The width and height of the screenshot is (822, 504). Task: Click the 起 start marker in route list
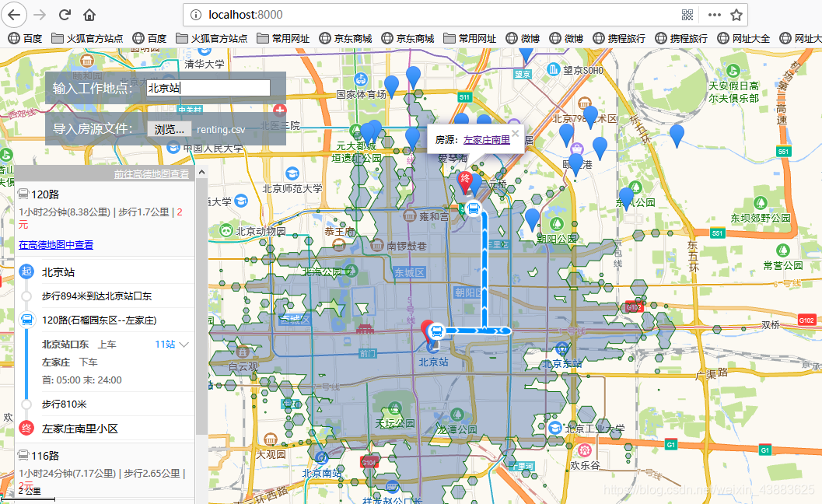tap(26, 271)
